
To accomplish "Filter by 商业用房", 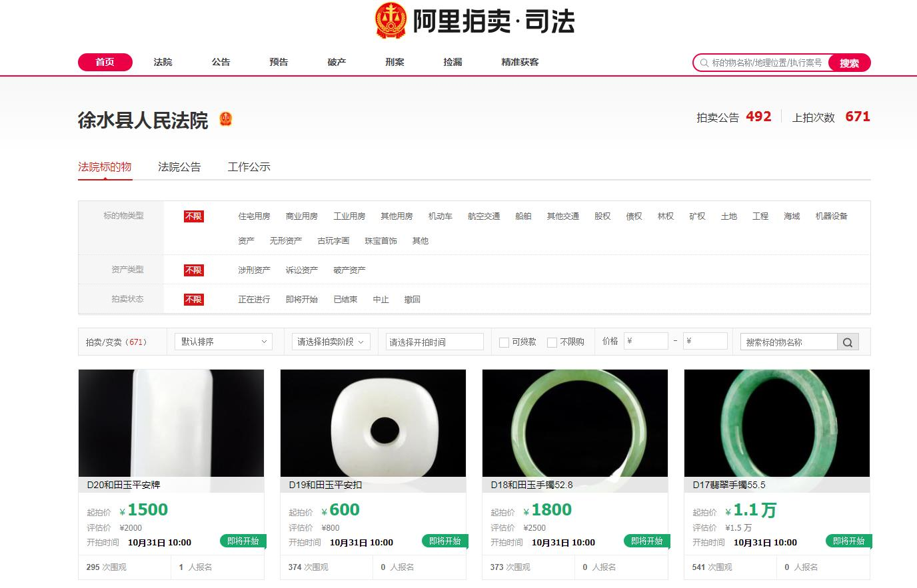I will (x=301, y=216).
